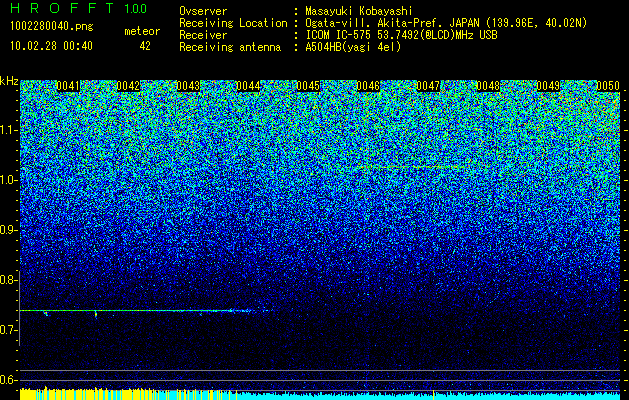Select the filename 1002280040.png

click(x=52, y=27)
